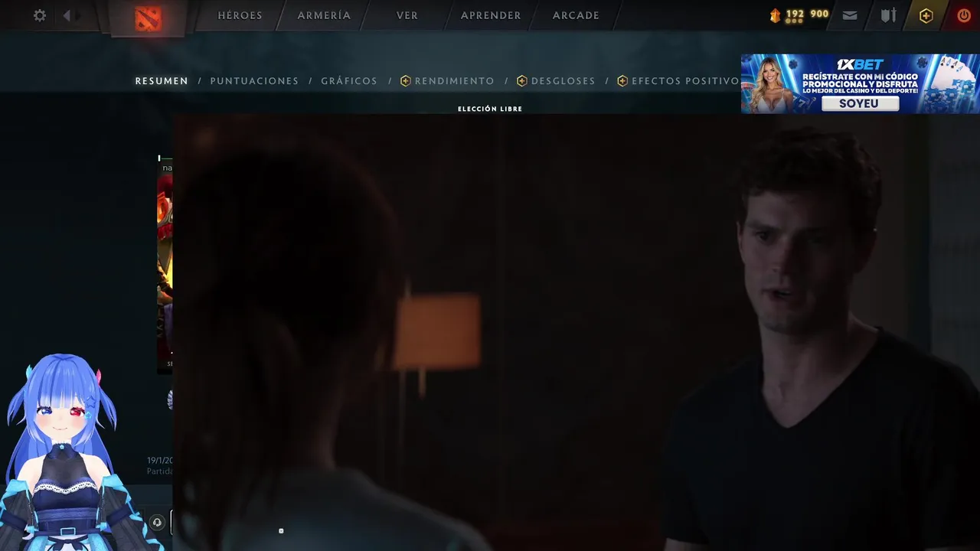Go to the Dota 2 home logo

pyautogui.click(x=148, y=18)
